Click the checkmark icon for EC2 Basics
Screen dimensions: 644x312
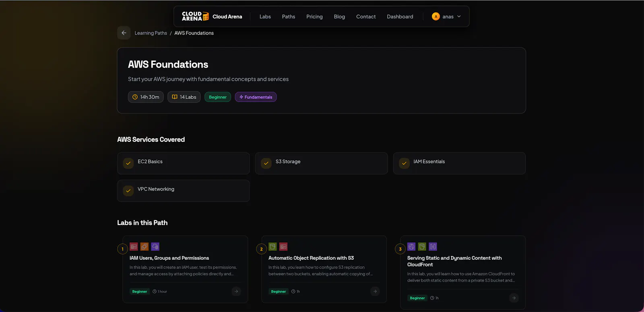[128, 163]
